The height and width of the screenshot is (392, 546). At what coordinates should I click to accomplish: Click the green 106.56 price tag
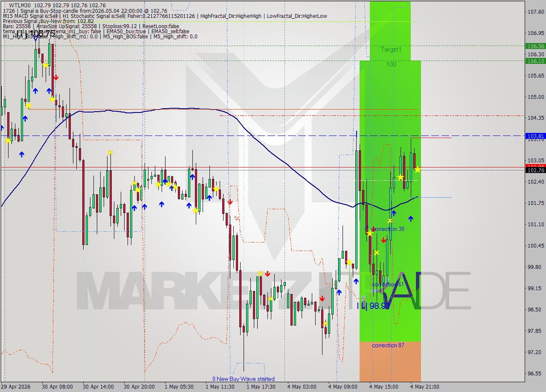click(x=535, y=46)
